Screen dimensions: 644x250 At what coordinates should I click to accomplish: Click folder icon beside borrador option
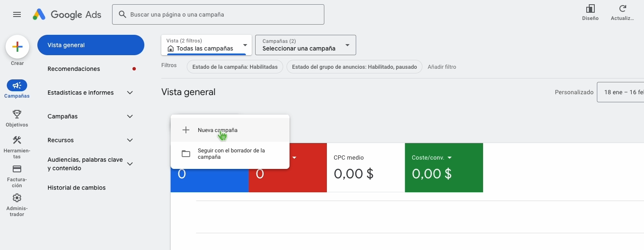pos(186,154)
